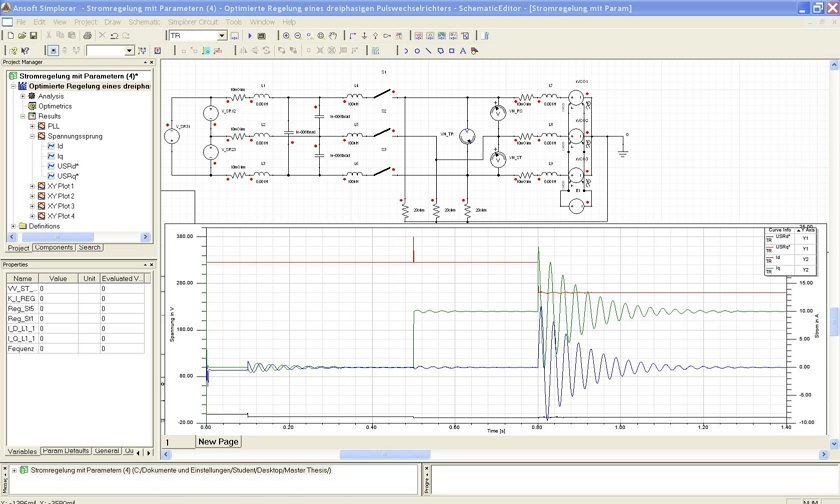Image resolution: width=840 pixels, height=504 pixels.
Task: Collapse the Spannungssprung results node
Action: click(32, 136)
